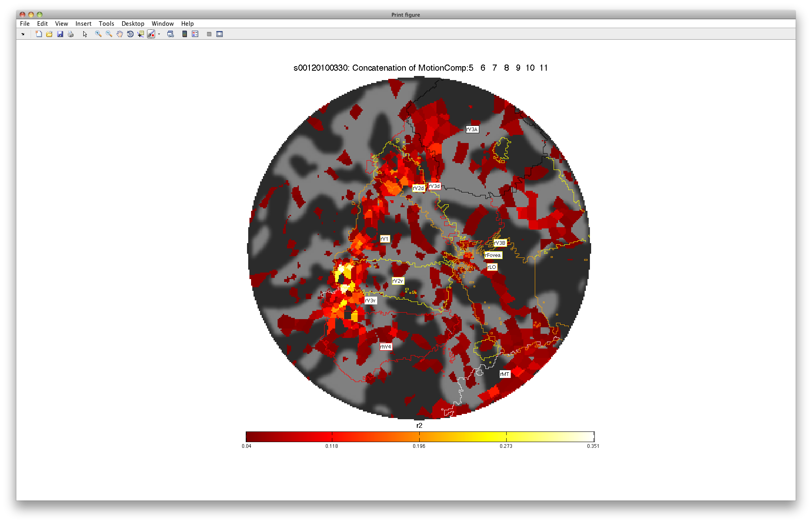
Task: Click the Print Figure printer icon
Action: tap(71, 34)
